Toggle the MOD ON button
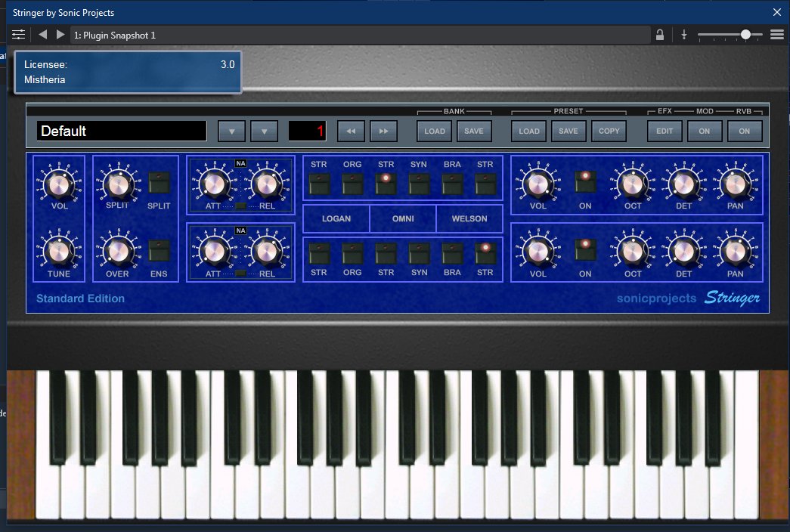 pos(705,131)
